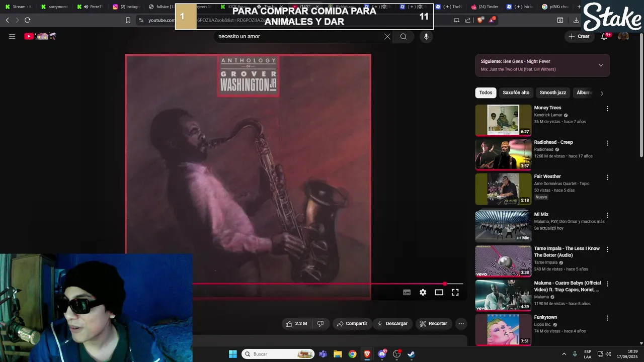The image size is (644, 362).
Task: Download the video with Descargar
Action: click(x=392, y=323)
